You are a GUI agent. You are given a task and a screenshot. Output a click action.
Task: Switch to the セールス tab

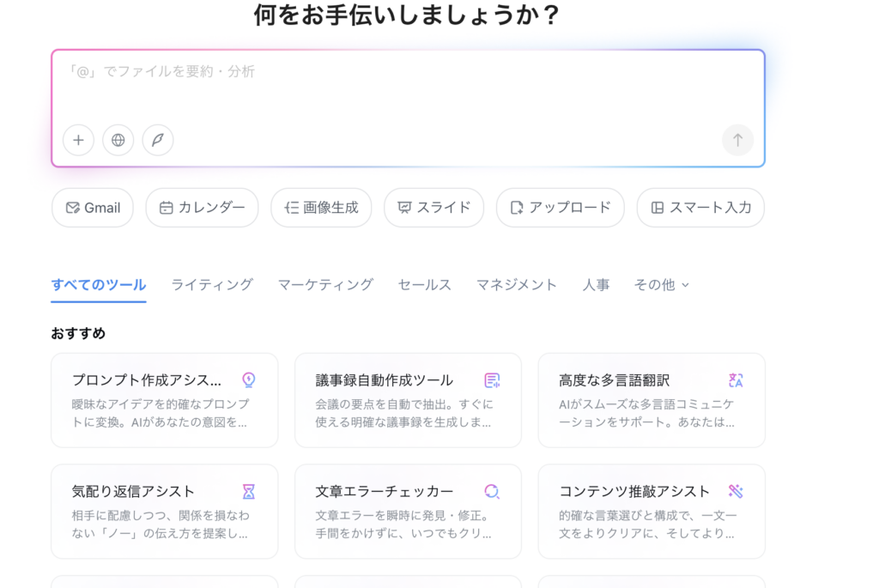(424, 285)
